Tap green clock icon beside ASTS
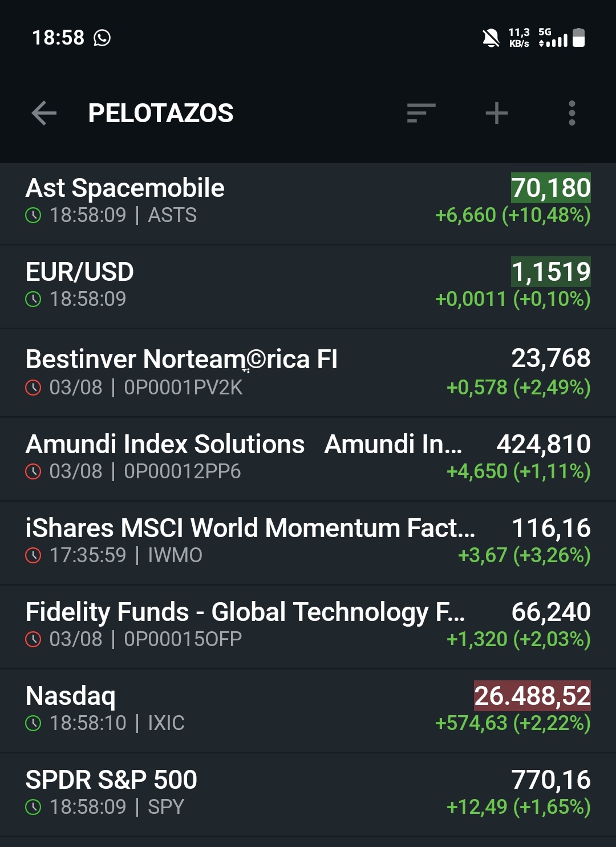616x847 pixels. coord(34,215)
